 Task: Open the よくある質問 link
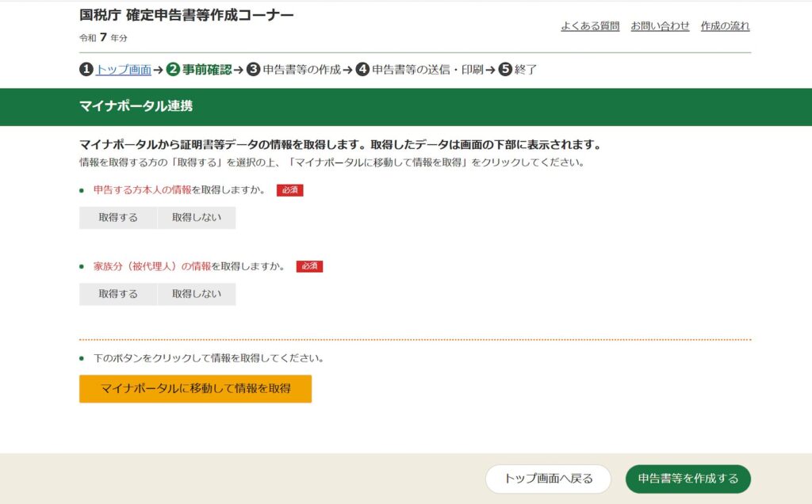click(x=590, y=26)
